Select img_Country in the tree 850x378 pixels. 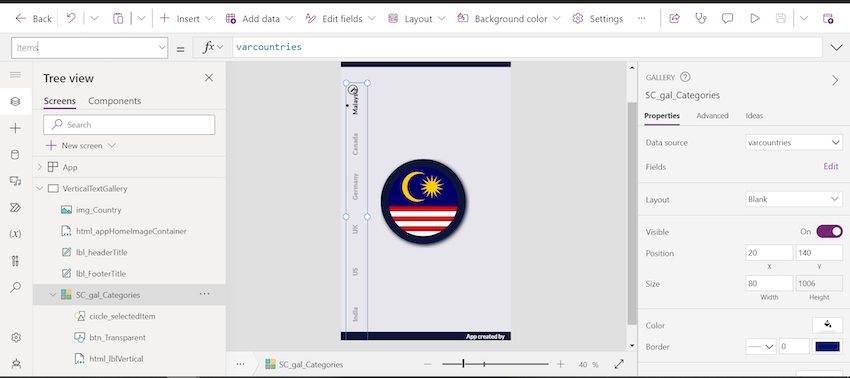tap(98, 210)
